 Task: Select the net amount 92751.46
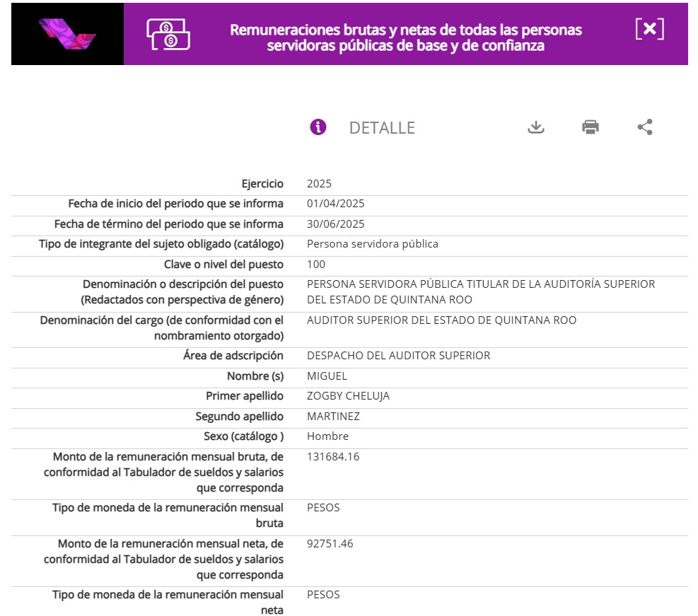pyautogui.click(x=330, y=544)
